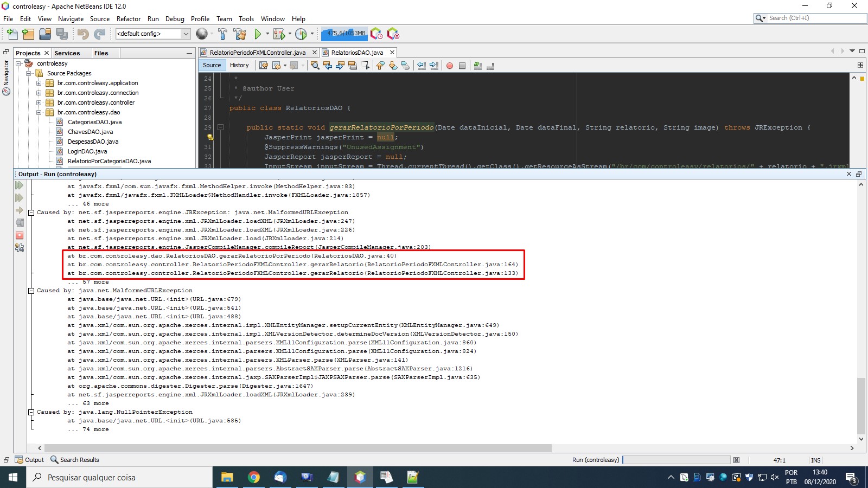The height and width of the screenshot is (488, 868).
Task: Open the Search Results button in status bar
Action: point(75,460)
